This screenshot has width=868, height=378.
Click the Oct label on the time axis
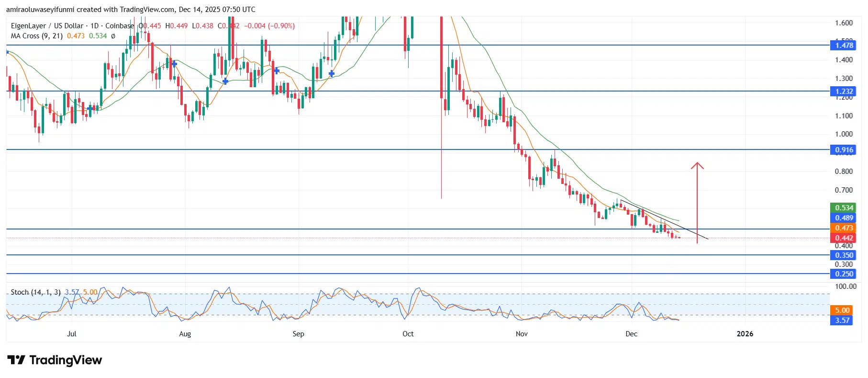coord(408,334)
